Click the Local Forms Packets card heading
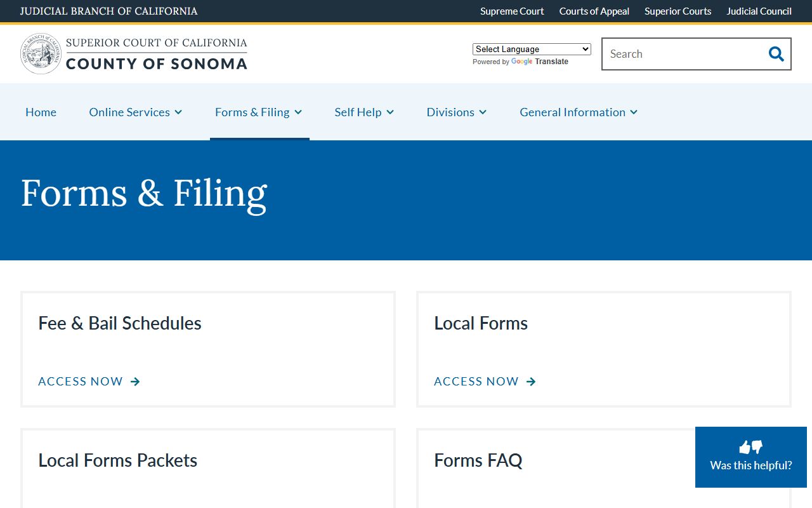 click(x=118, y=460)
